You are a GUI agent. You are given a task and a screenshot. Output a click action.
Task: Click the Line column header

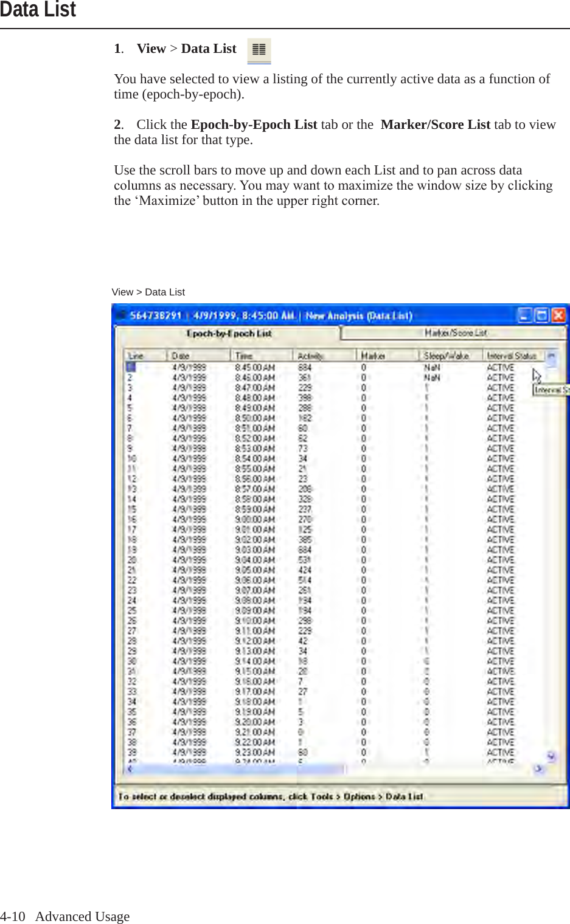coord(136,356)
